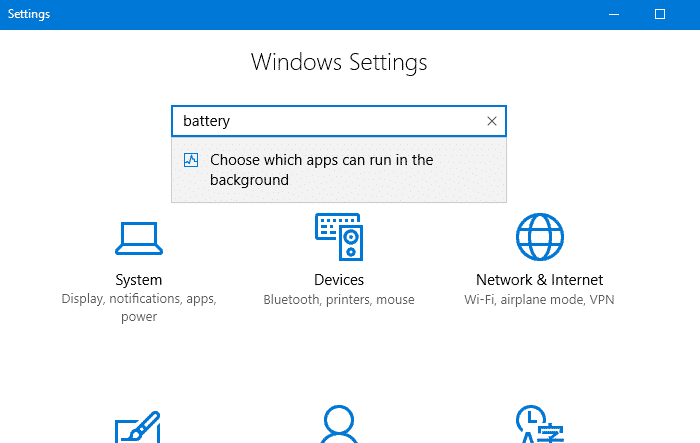Click 'Wi-Fi, airplane mode, VPN' description
Screen dimensions: 700x443
coord(539,299)
